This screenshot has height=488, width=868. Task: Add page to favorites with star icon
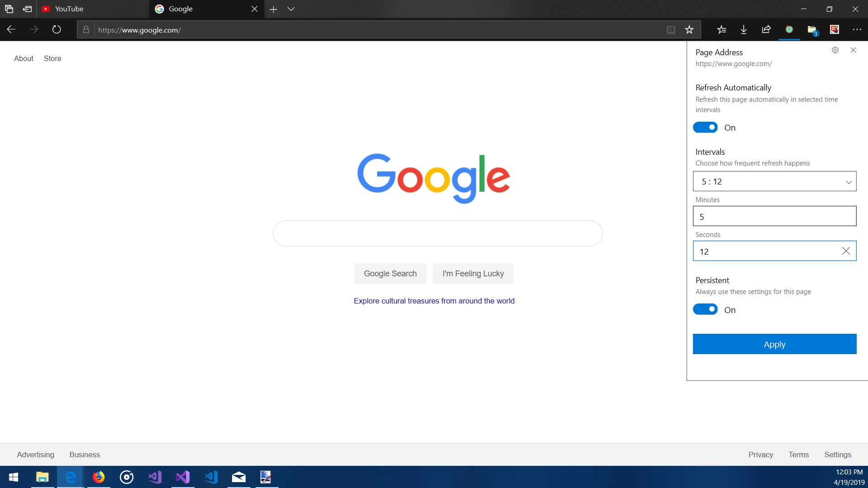pos(689,30)
